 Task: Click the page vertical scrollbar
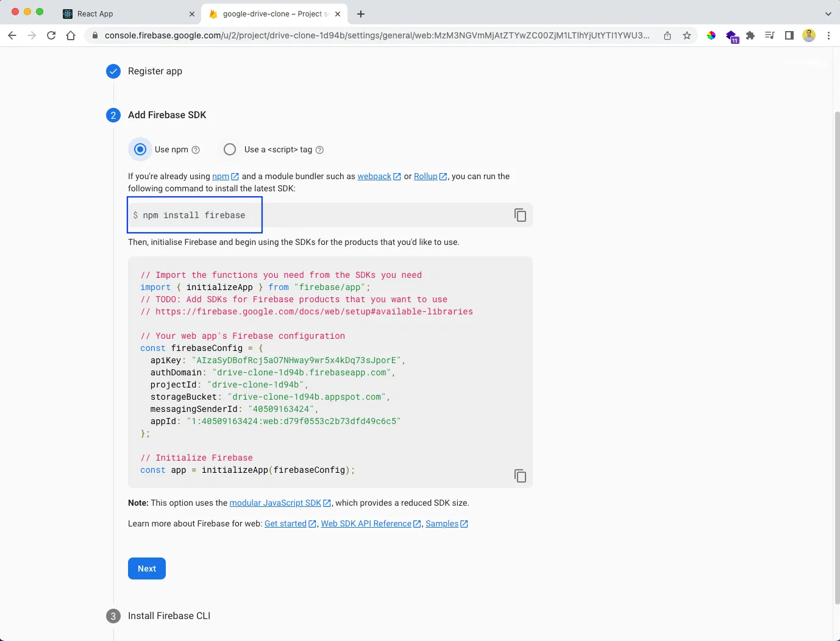pyautogui.click(x=836, y=358)
